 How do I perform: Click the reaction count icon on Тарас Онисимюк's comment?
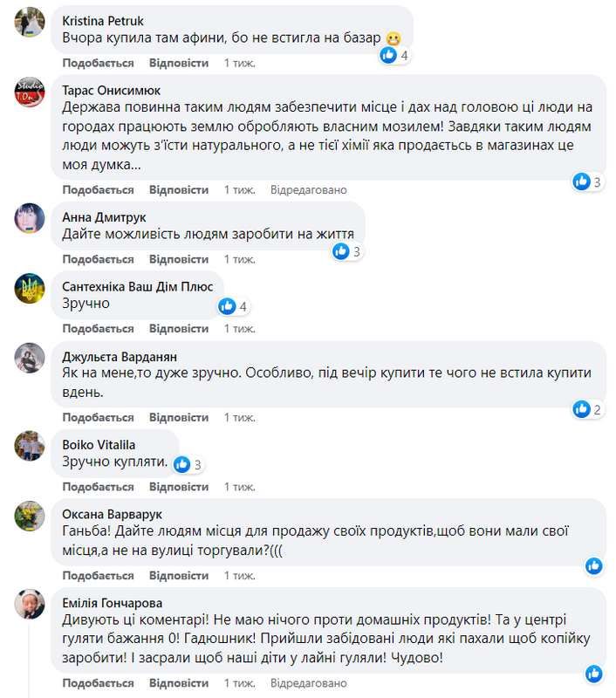(580, 181)
